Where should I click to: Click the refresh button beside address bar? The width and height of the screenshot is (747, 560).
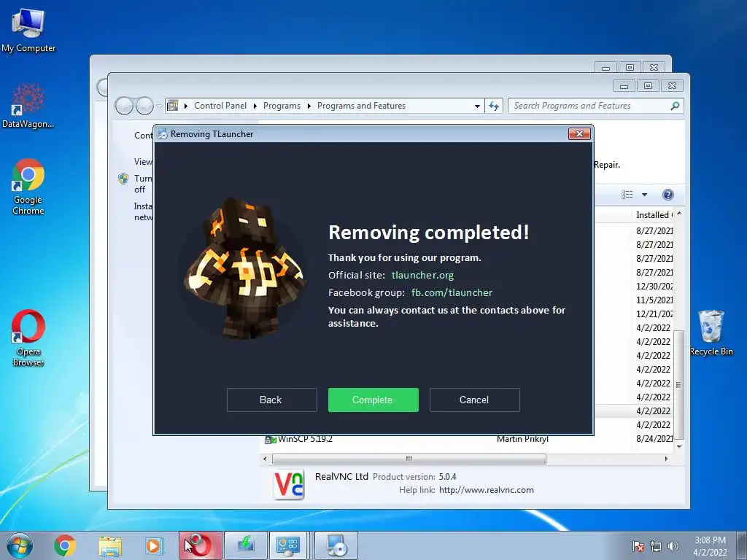[494, 106]
